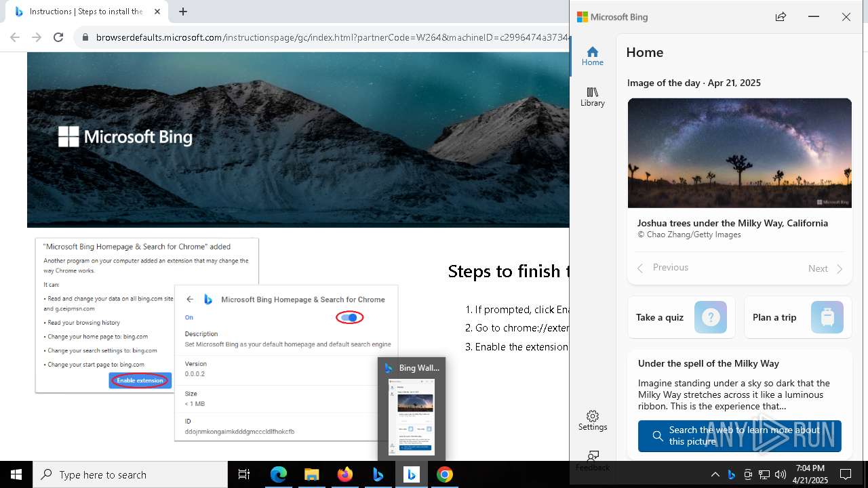Open the Library section in Bing Wallpaper
The image size is (868, 488).
coord(592,97)
